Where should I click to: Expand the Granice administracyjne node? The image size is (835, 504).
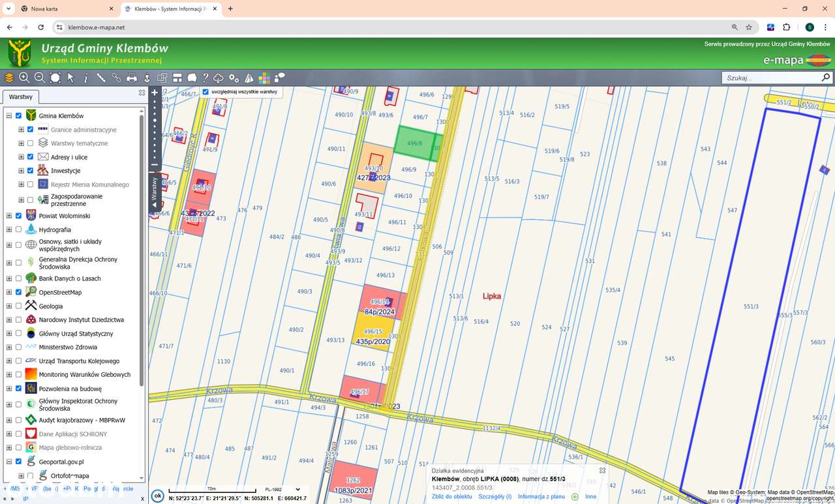coord(21,130)
